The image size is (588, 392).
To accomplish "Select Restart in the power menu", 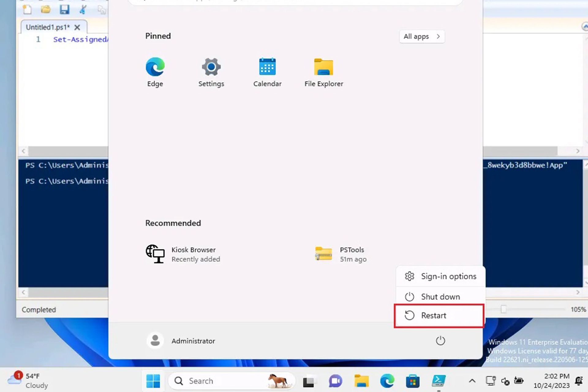I will (439, 315).
